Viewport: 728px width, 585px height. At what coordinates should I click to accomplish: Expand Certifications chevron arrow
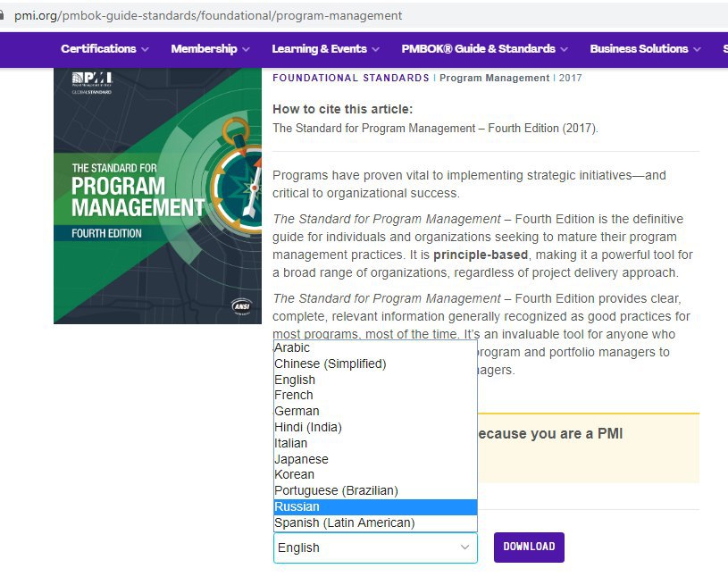pyautogui.click(x=145, y=49)
